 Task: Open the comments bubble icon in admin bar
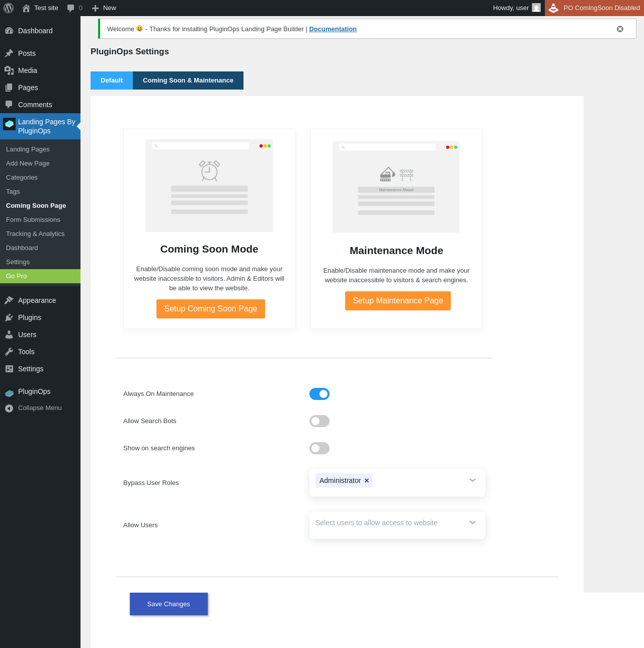click(71, 8)
